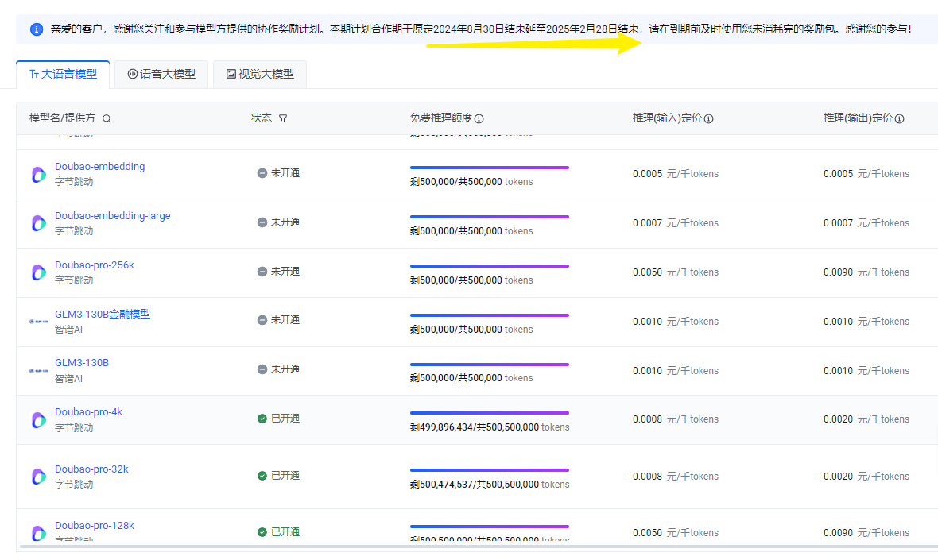
Task: Click the blue info icon in the notice banner
Action: [37, 29]
